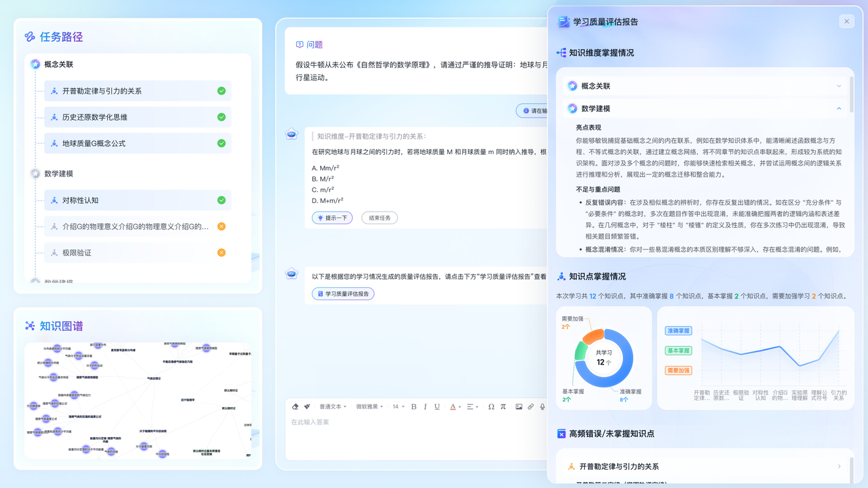Image resolution: width=868 pixels, height=488 pixels.
Task: Open the 微软雅黑 font dropdown
Action: point(369,407)
